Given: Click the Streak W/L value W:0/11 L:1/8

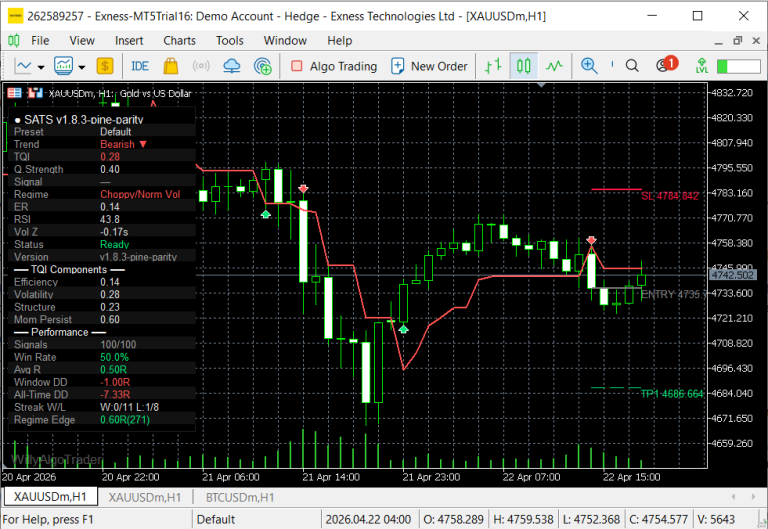Looking at the screenshot, I should [x=129, y=408].
